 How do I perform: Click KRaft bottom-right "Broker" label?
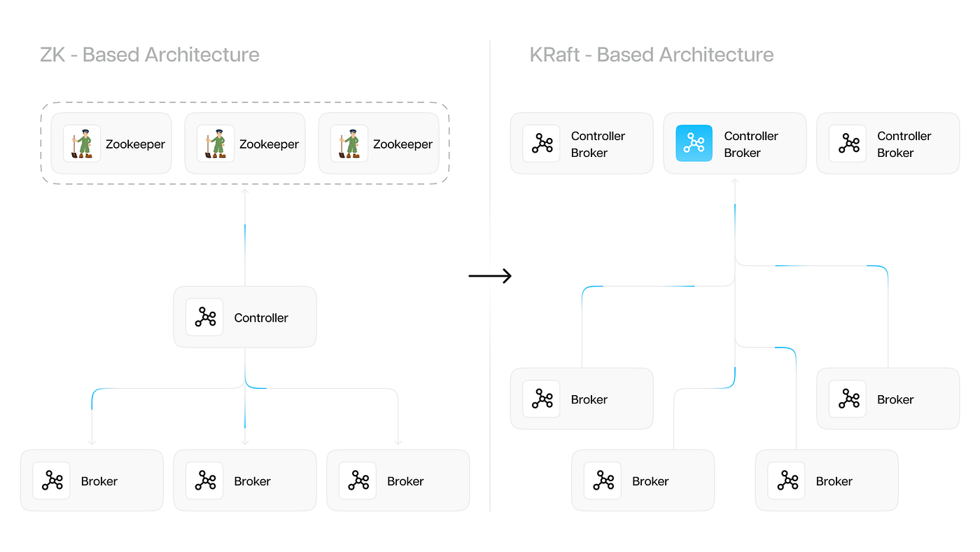click(834, 481)
